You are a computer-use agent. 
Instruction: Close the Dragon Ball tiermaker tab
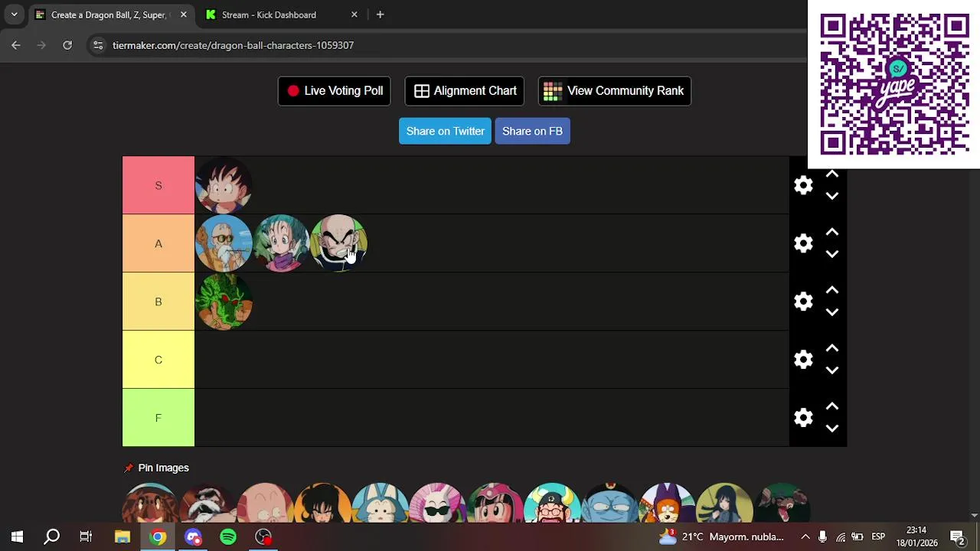(183, 15)
